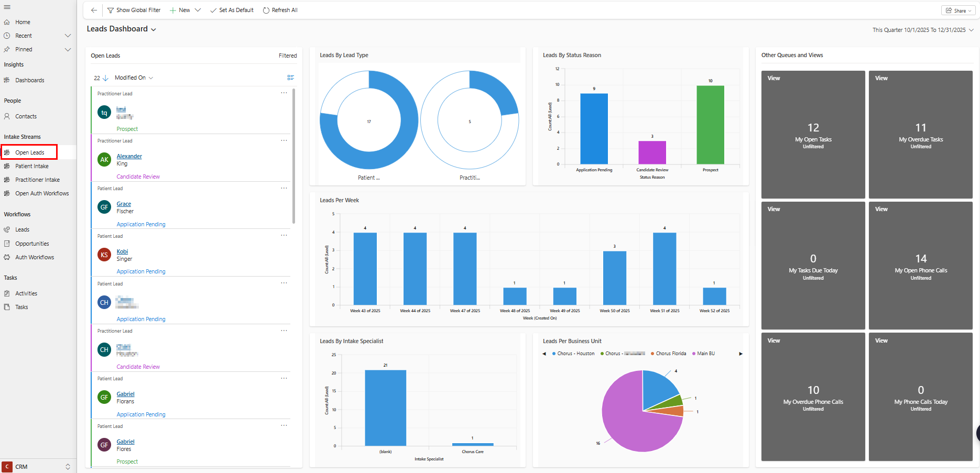This screenshot has height=473, width=980.
Task: Click the AK avatar for Alexander King
Action: (x=104, y=160)
